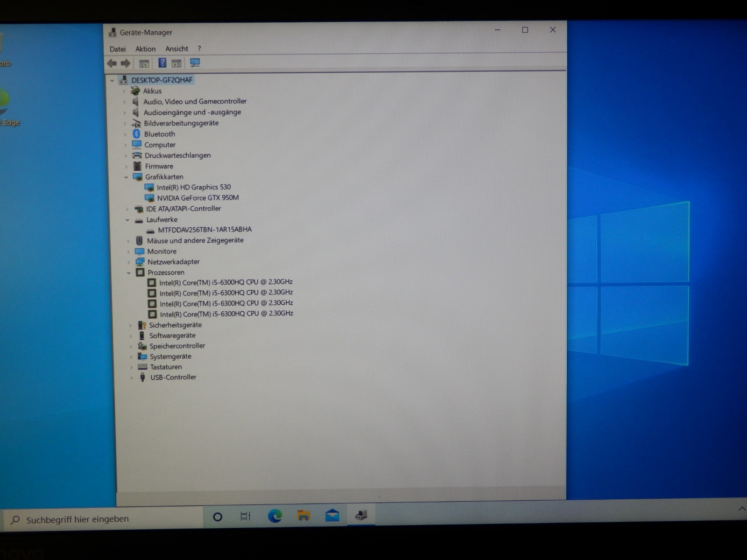Click the Geräte-Manager taskbar button
747x560 pixels.
pyautogui.click(x=361, y=515)
